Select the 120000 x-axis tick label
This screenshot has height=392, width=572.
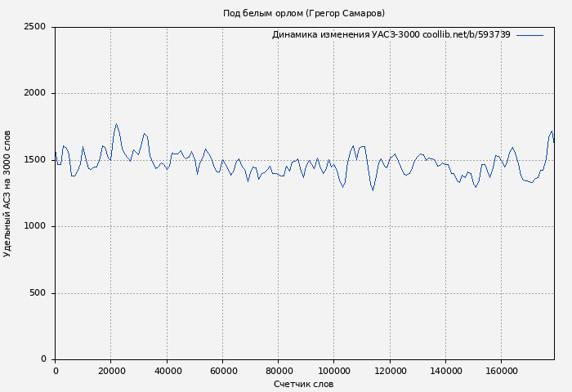tap(389, 371)
